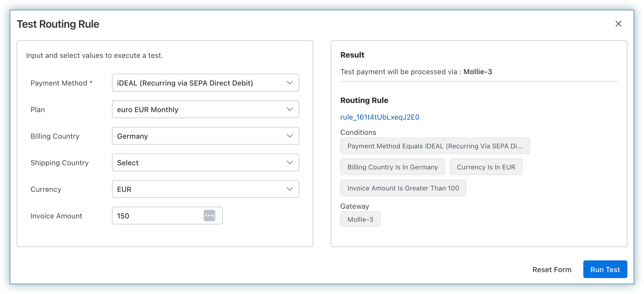
Task: Click the Billing Country Is In Germany tag
Action: click(392, 167)
